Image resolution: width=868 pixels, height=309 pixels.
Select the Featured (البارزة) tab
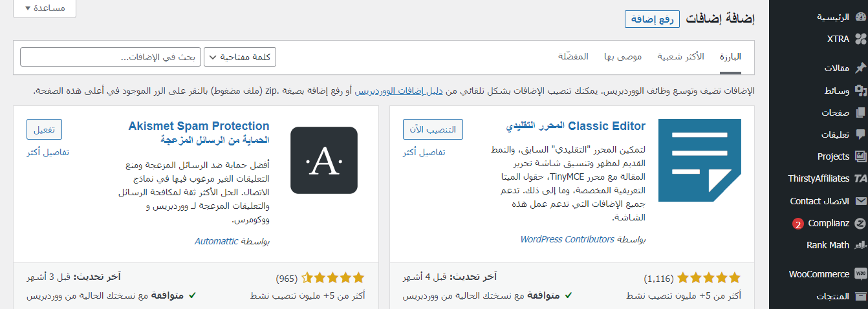[x=730, y=57]
